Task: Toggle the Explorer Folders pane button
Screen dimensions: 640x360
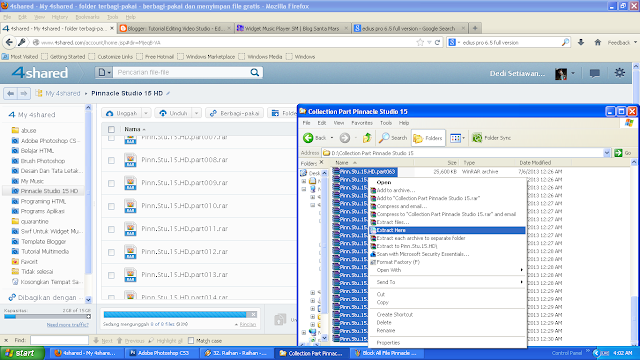Action: tap(427, 138)
